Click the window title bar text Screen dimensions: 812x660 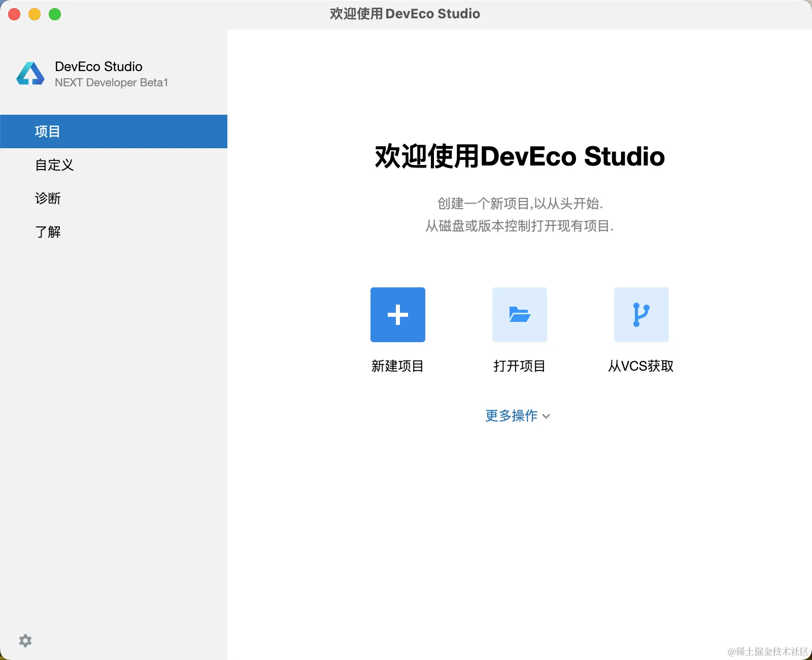point(405,14)
